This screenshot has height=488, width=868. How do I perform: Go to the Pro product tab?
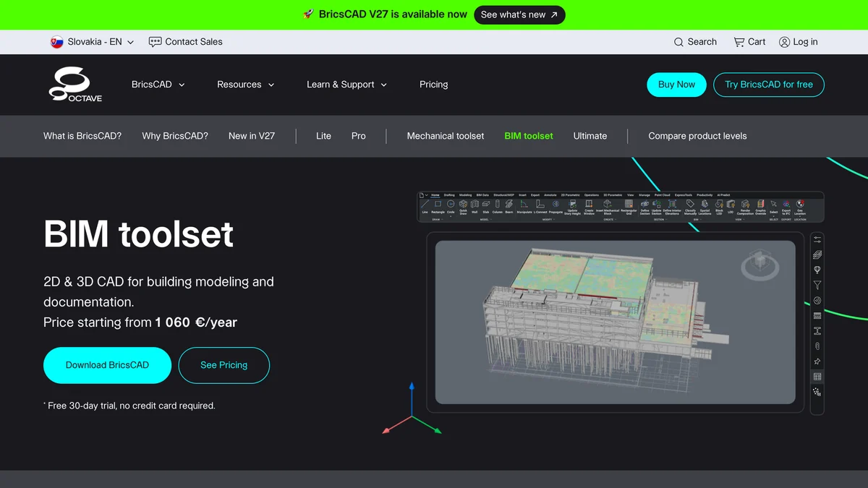(x=359, y=136)
